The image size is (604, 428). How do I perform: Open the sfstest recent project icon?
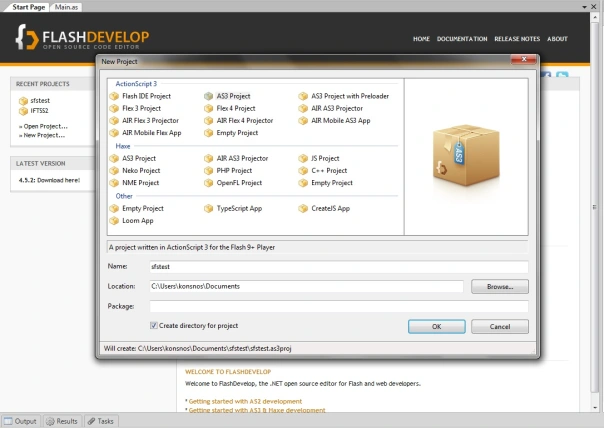(x=23, y=101)
